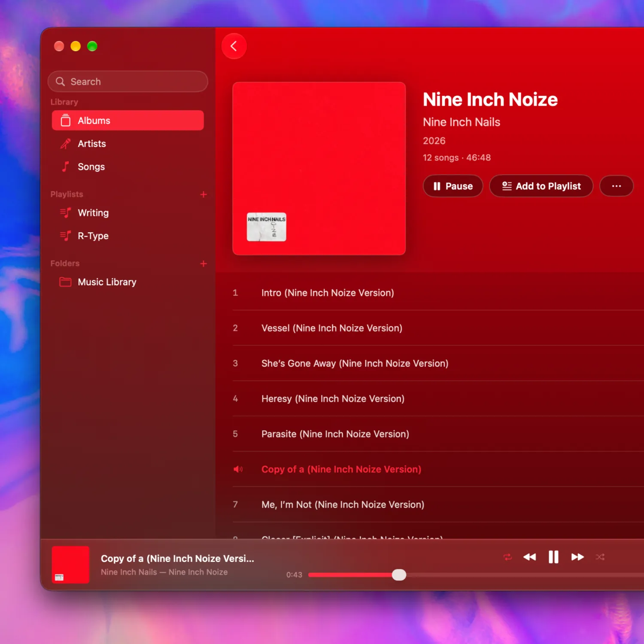This screenshot has height=644, width=644.
Task: Open the Music Library folder
Action: click(128, 282)
